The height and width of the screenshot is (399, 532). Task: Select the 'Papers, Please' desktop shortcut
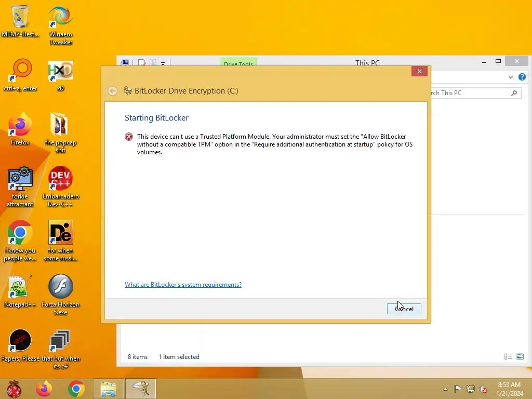[20, 345]
